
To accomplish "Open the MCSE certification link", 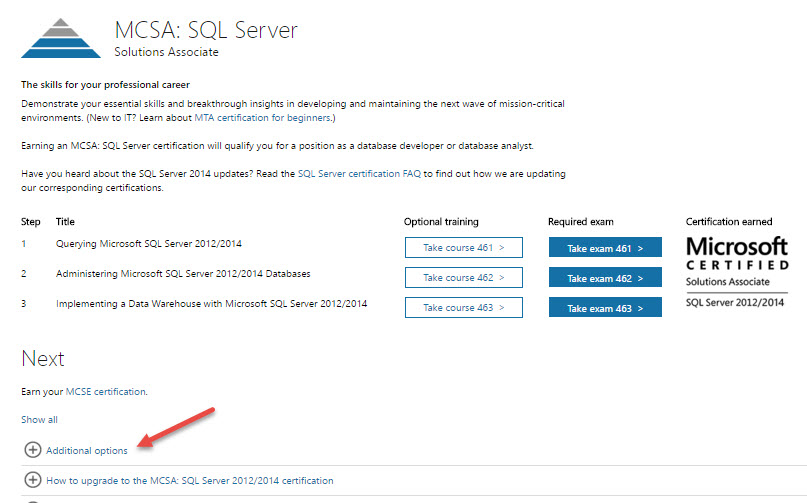I will tap(105, 391).
